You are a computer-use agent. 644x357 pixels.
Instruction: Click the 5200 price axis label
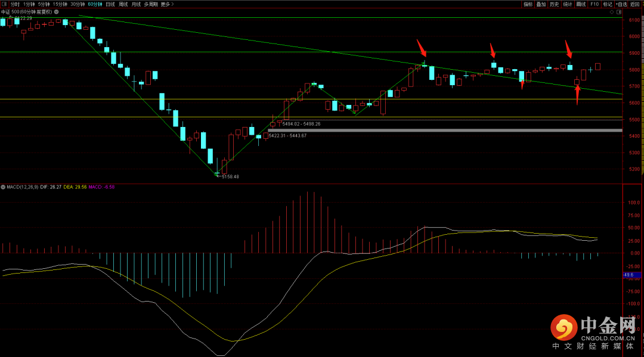[634, 169]
